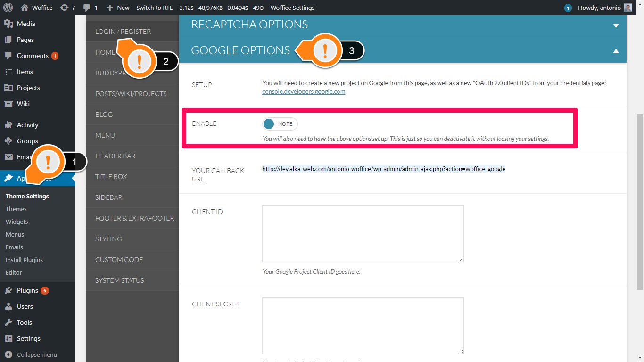Open the Tools wrench icon

(8, 322)
